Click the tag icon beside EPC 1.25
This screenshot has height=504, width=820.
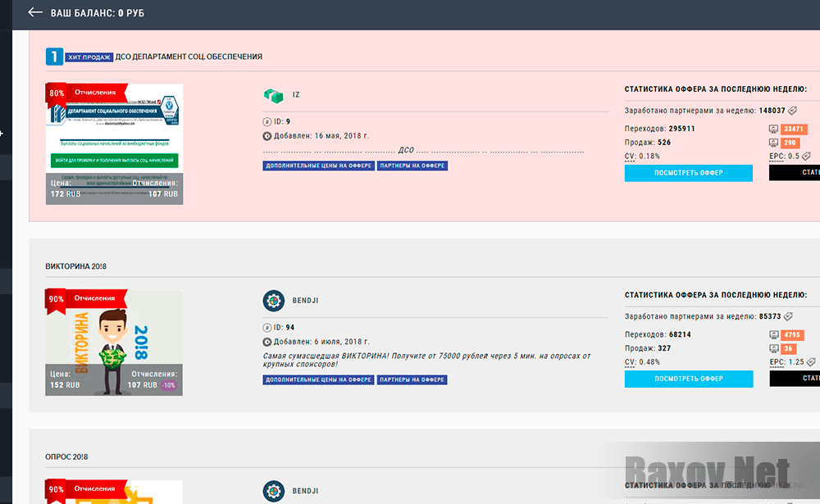pyautogui.click(x=811, y=361)
